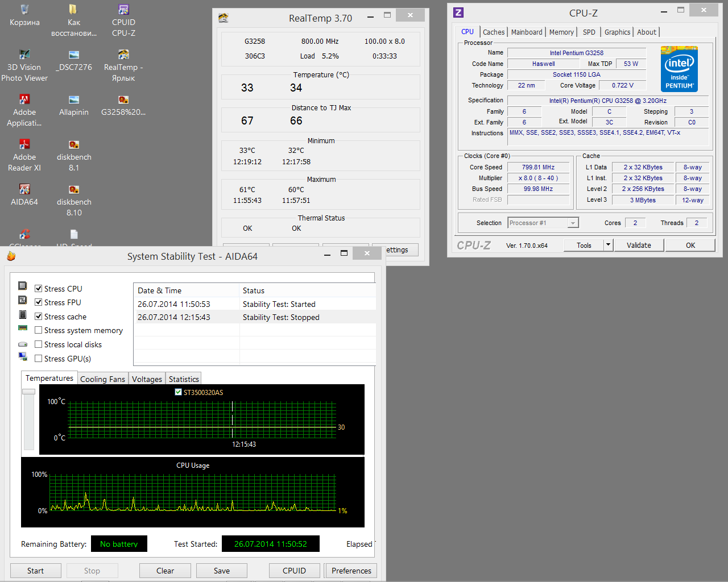
Task: Click the AIDA64 flame icon in title bar
Action: pyautogui.click(x=11, y=256)
